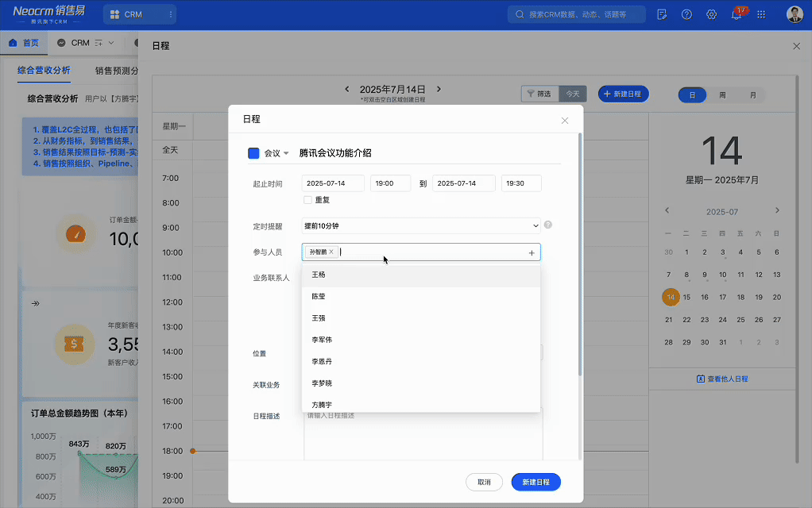Click help icon beside reminder dropdown
Image resolution: width=812 pixels, height=508 pixels.
(x=548, y=225)
